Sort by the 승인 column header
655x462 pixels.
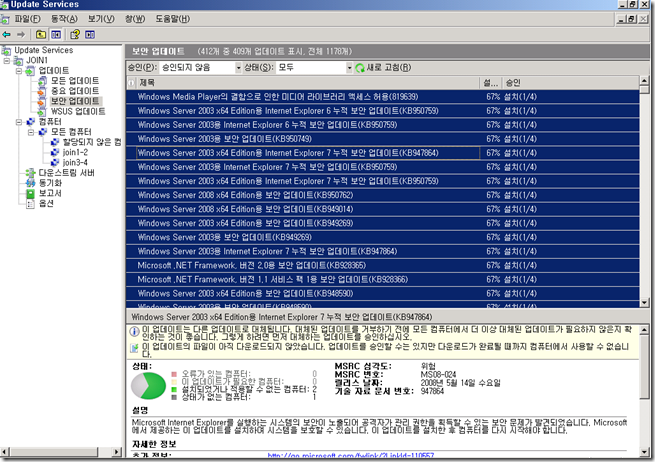coord(571,83)
